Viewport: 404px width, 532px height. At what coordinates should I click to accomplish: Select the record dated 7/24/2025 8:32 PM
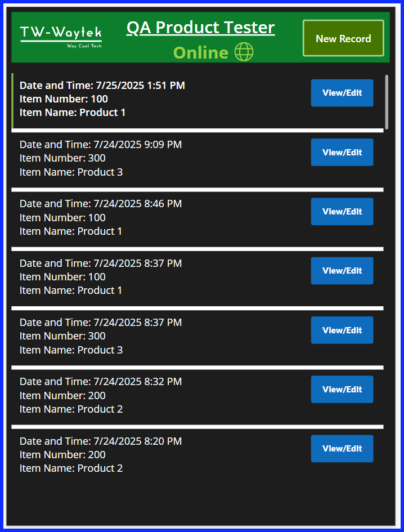pos(197,397)
